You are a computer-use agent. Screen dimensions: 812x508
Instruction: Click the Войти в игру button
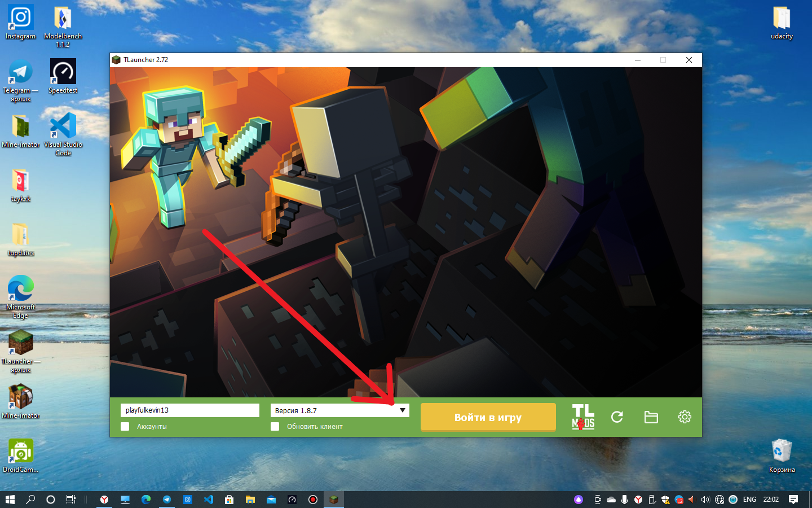pos(488,418)
